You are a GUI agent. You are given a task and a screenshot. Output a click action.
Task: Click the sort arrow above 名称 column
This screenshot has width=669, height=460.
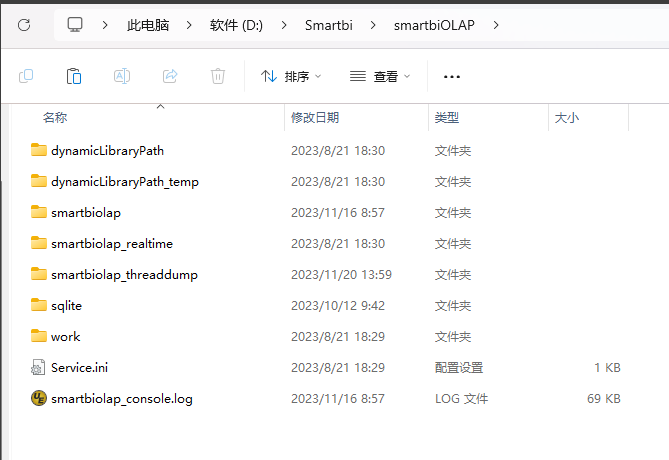point(160,106)
